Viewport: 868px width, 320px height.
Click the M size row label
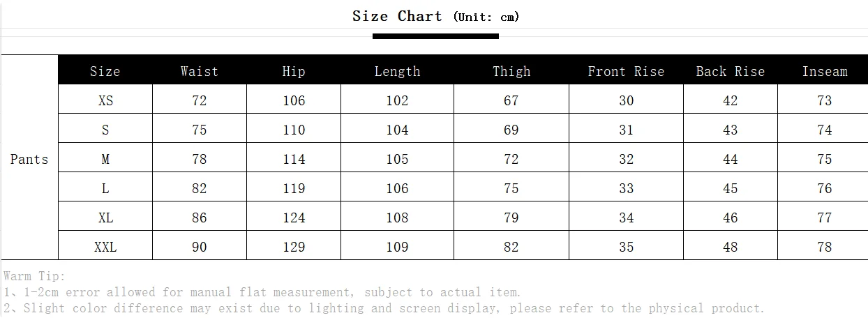(x=105, y=159)
